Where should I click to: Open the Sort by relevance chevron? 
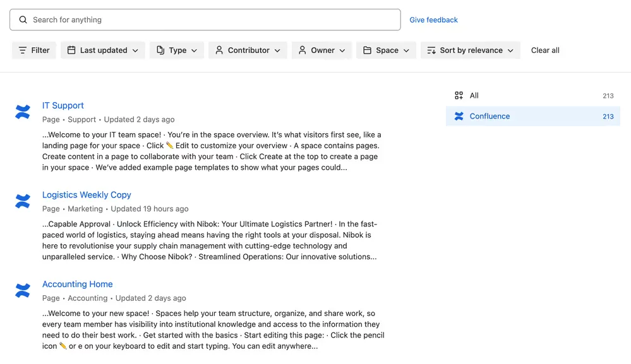pos(510,50)
